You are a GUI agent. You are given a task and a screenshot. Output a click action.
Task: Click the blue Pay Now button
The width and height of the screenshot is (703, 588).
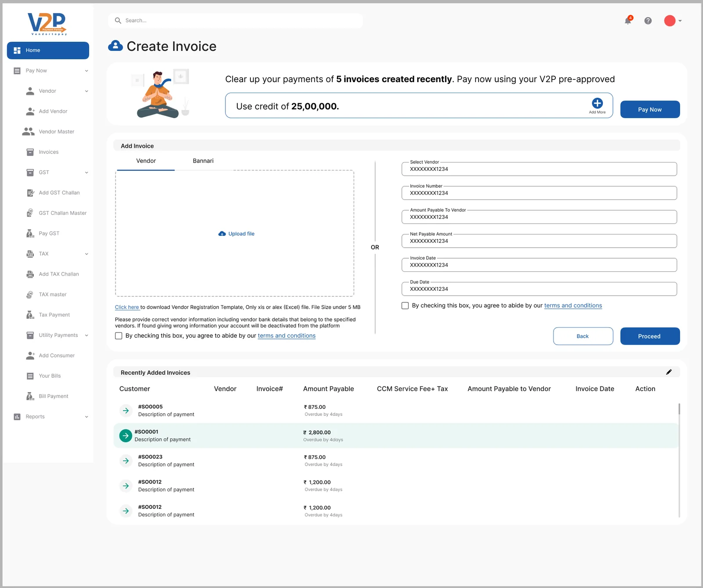pyautogui.click(x=650, y=110)
